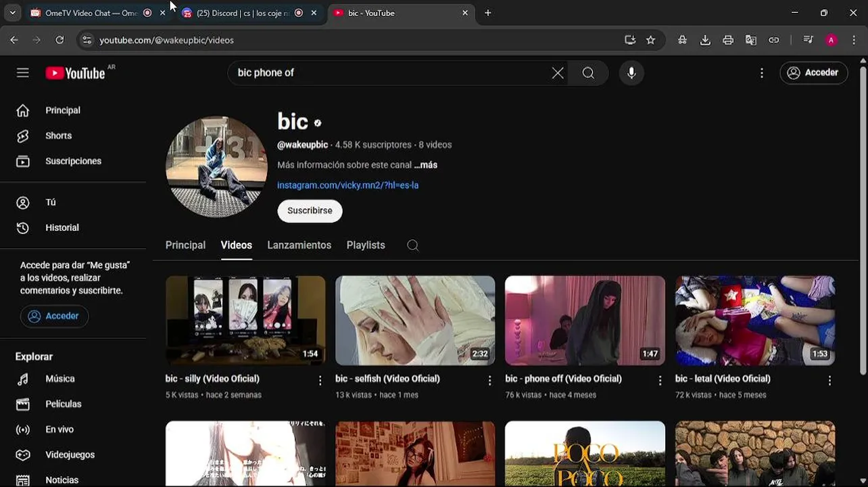Select the Videos channel tab
Viewport: 868px width, 487px height.
point(236,246)
